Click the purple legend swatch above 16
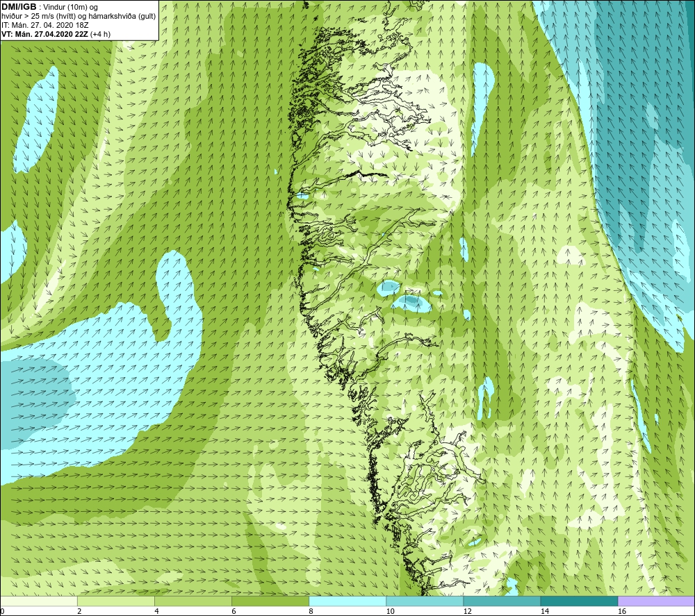Screen dimensions: 695x616 coord(656,601)
